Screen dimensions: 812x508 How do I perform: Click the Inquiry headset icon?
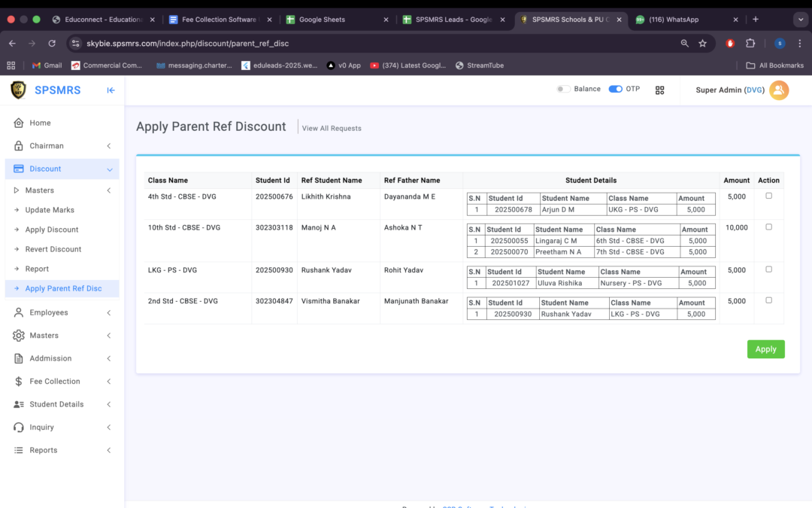point(19,427)
